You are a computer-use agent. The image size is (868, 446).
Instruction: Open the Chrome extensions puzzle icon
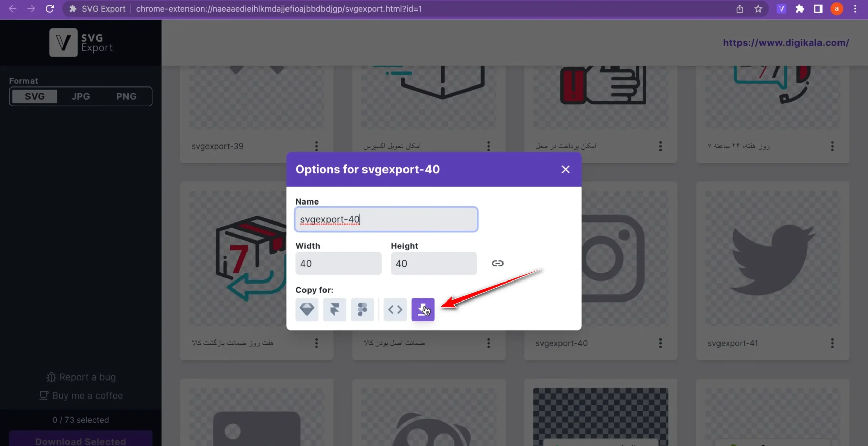(800, 9)
